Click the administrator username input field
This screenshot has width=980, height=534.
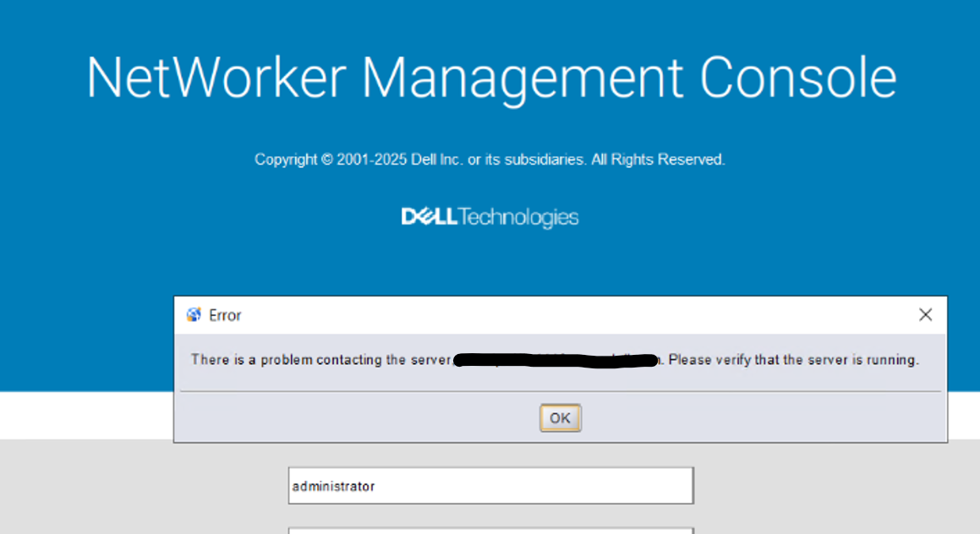coord(490,485)
